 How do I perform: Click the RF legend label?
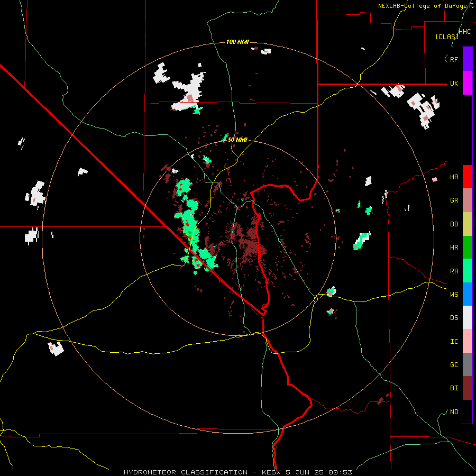click(454, 59)
